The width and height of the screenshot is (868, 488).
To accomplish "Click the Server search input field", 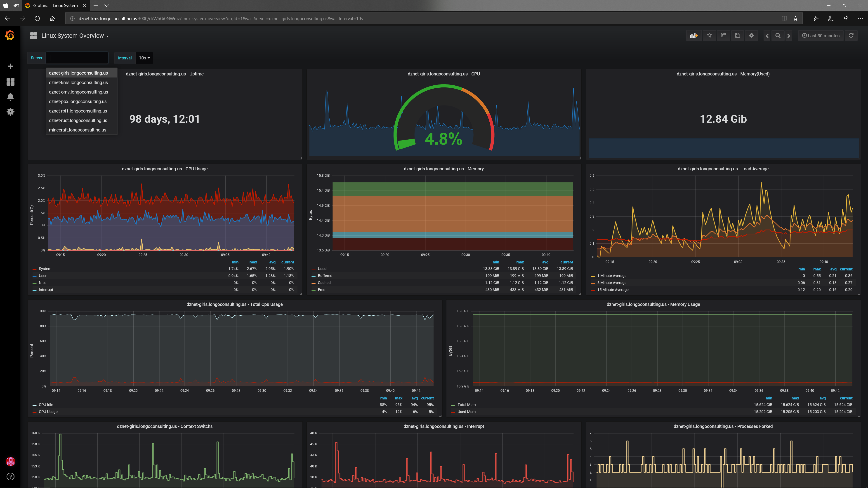I will pyautogui.click(x=77, y=58).
